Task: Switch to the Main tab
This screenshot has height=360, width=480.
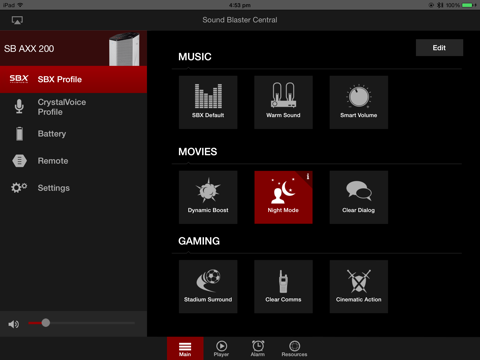Action: [185, 348]
